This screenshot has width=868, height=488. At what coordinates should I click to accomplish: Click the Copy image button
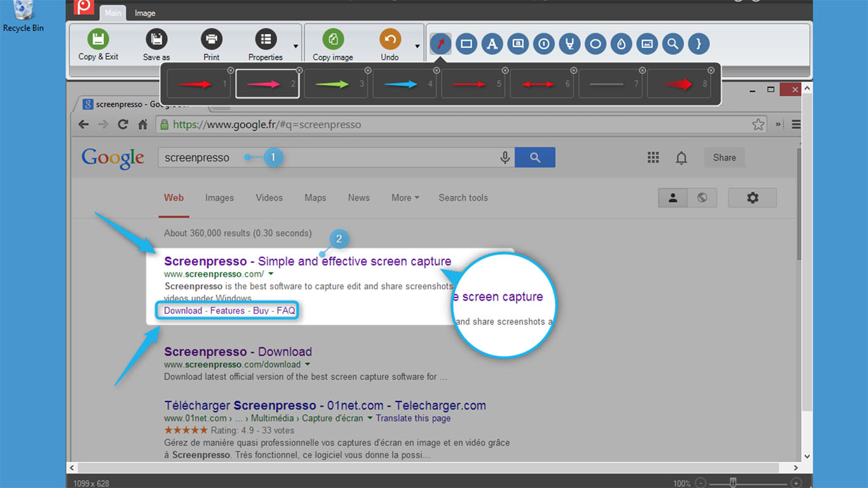coord(333,44)
